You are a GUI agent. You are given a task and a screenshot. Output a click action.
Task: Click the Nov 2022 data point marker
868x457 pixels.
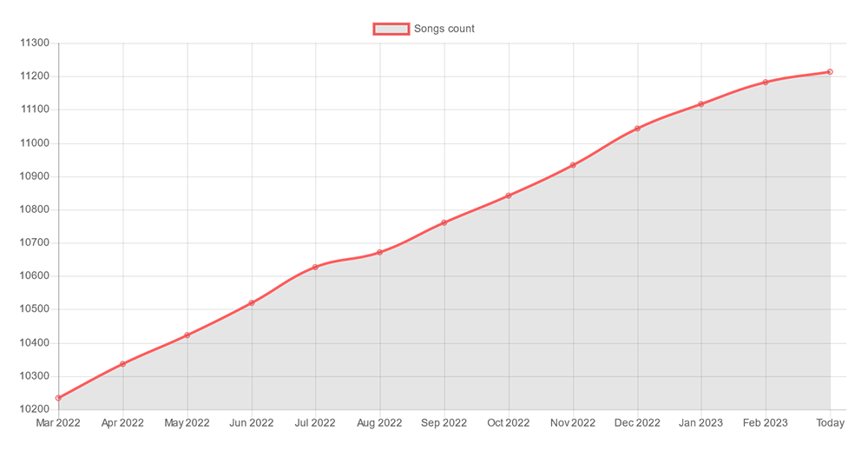point(573,165)
